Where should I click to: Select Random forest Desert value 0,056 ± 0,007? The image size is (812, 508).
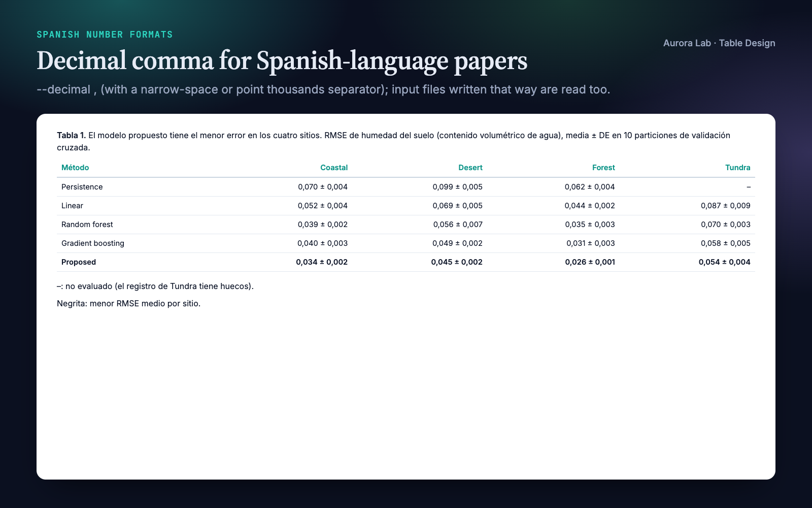click(x=458, y=225)
